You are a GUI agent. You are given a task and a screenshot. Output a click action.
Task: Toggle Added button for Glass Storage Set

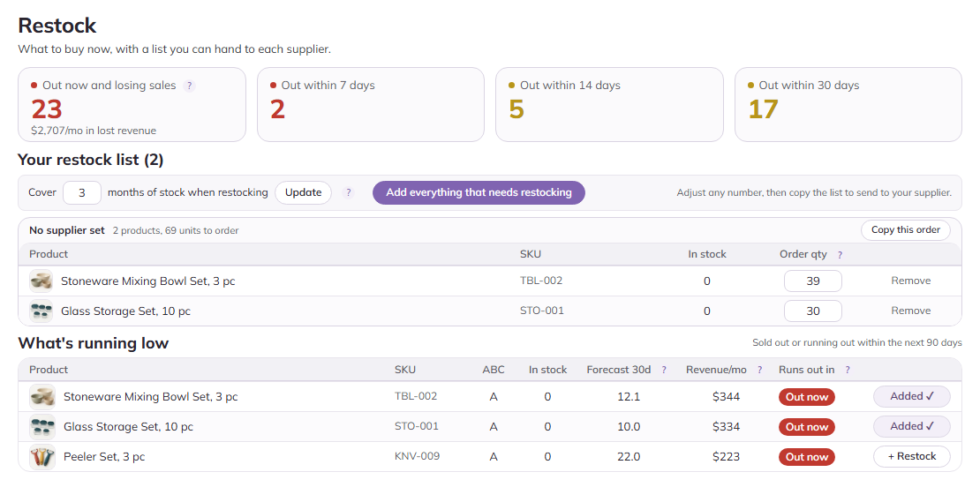[912, 426]
